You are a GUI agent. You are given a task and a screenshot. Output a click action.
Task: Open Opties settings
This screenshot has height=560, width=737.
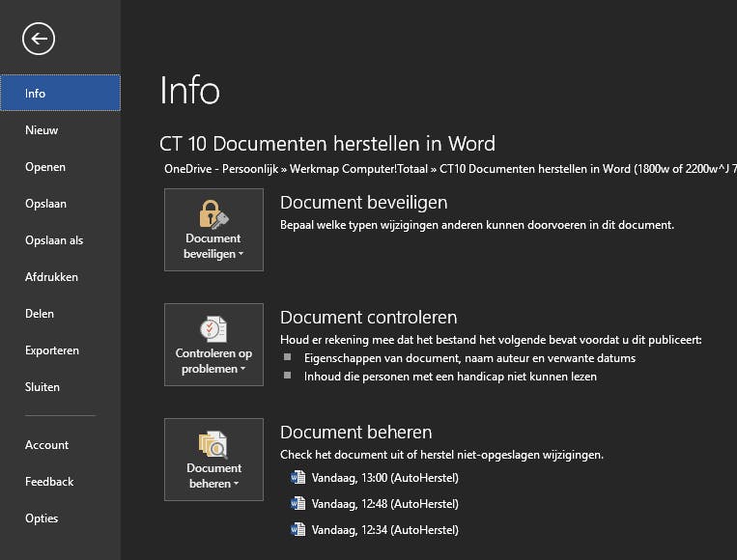click(x=61, y=518)
